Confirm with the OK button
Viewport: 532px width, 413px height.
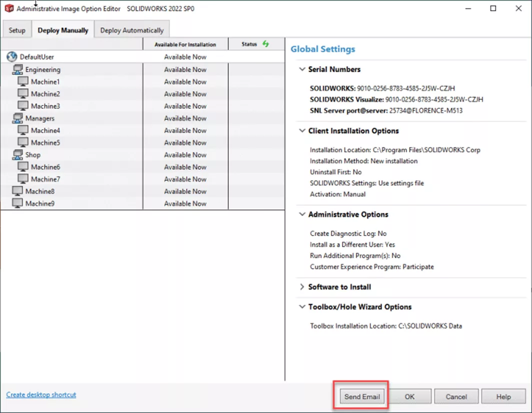coord(409,396)
